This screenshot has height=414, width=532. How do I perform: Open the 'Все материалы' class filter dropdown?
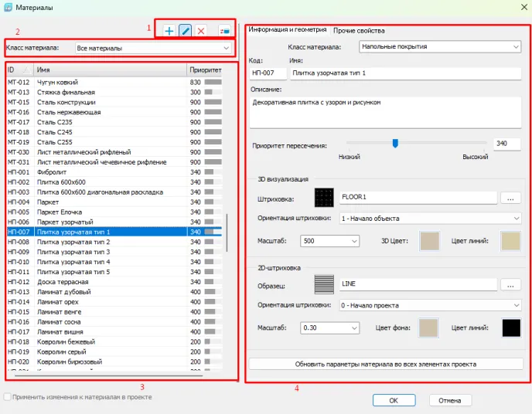tap(154, 49)
